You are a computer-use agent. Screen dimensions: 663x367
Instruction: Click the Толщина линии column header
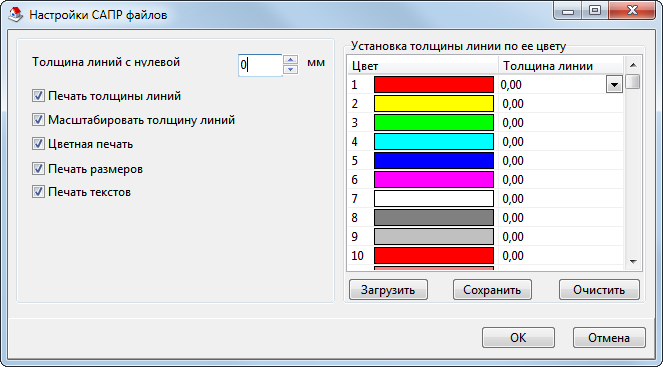[x=561, y=66]
